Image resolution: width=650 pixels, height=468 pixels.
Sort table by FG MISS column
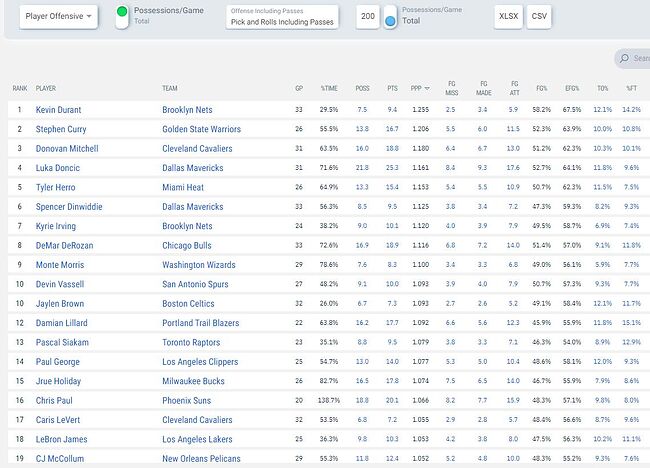[x=452, y=88]
